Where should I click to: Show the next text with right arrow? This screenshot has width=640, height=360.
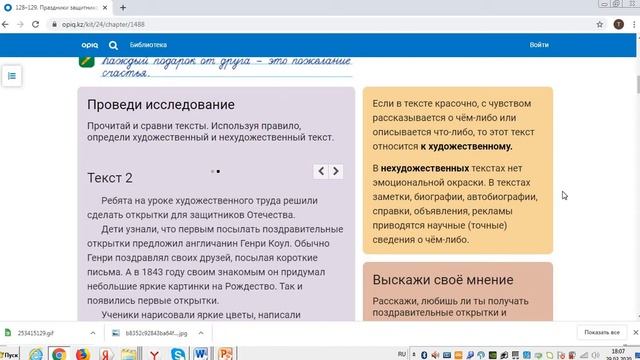(336, 171)
